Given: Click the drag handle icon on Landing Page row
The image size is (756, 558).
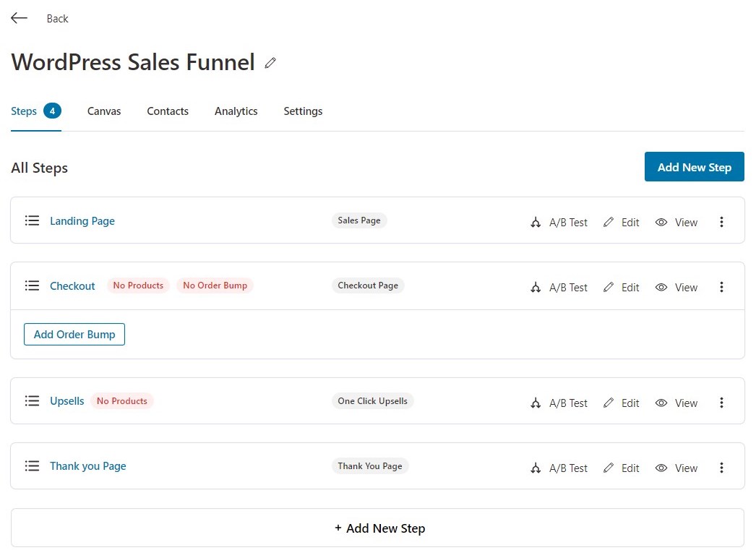Looking at the screenshot, I should (x=32, y=221).
